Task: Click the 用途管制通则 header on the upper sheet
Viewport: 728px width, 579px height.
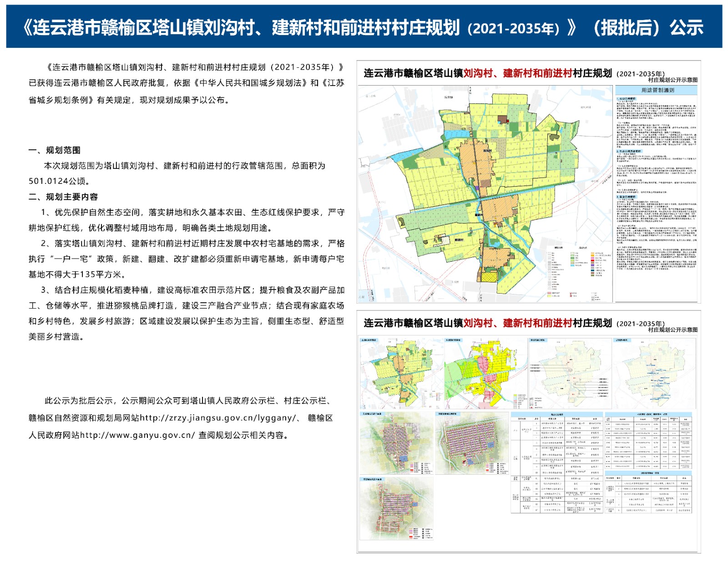Action: point(657,90)
